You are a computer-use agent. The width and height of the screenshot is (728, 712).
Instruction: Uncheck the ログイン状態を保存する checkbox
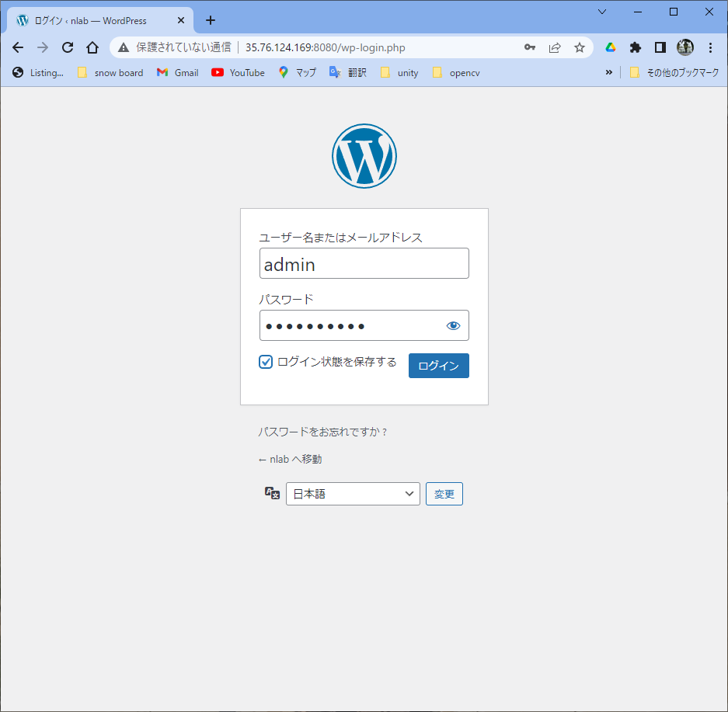[266, 362]
